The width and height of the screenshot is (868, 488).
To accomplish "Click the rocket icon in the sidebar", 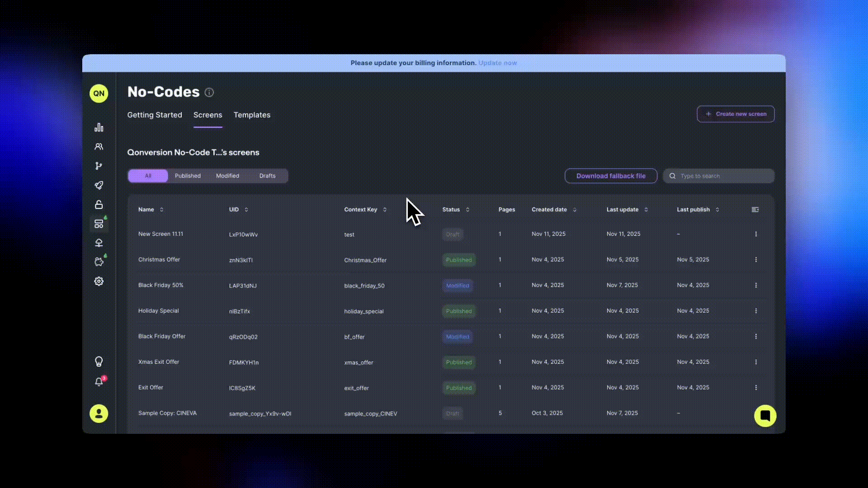I will [x=99, y=185].
